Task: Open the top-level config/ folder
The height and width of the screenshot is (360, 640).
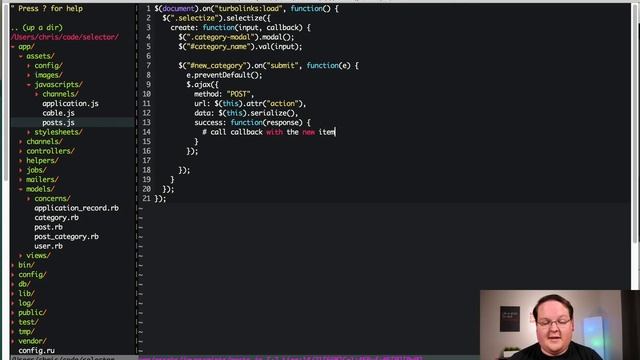Action: [32, 275]
